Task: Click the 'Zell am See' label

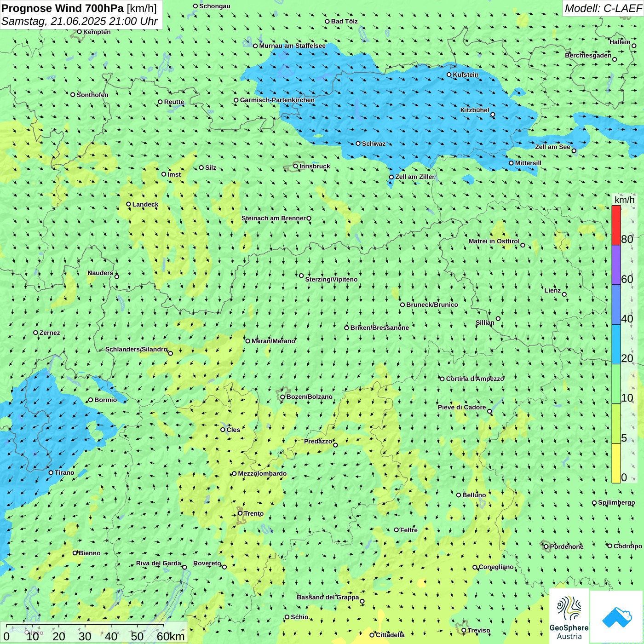Action: [x=552, y=147]
